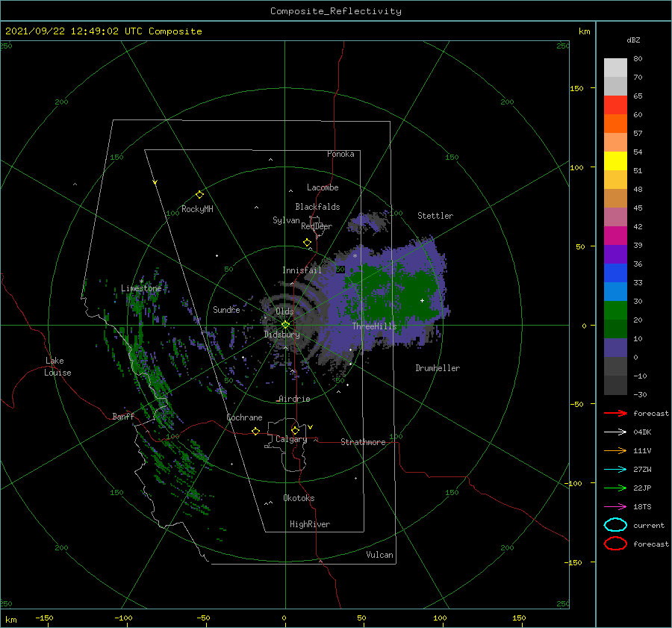Pick the orange swatch between 60 and 57 dBZ
The image size is (672, 628).
pyautogui.click(x=615, y=124)
